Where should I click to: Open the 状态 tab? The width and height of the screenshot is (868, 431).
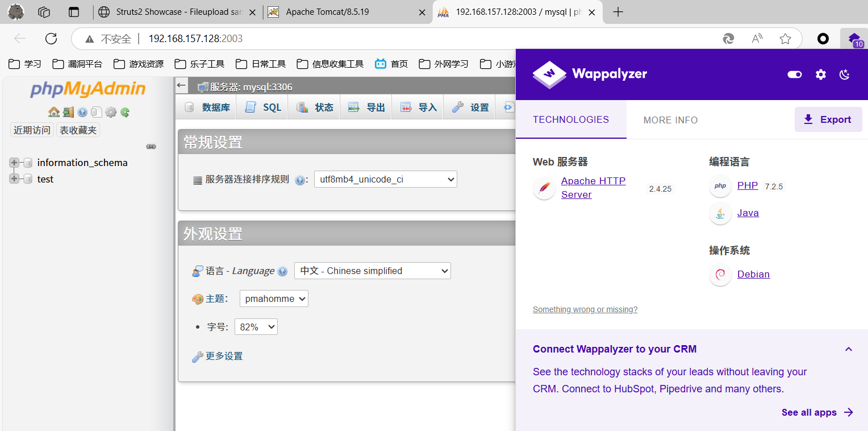(x=314, y=107)
